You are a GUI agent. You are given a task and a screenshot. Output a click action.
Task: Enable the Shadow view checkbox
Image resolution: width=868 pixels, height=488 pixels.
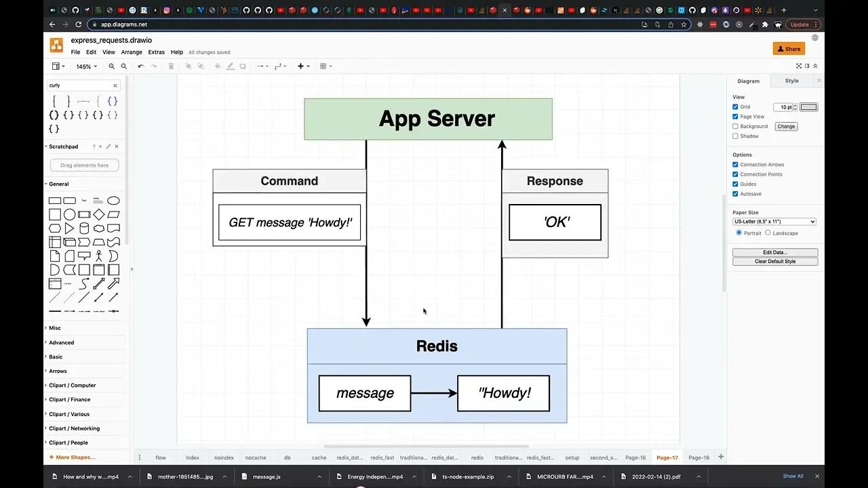(735, 136)
